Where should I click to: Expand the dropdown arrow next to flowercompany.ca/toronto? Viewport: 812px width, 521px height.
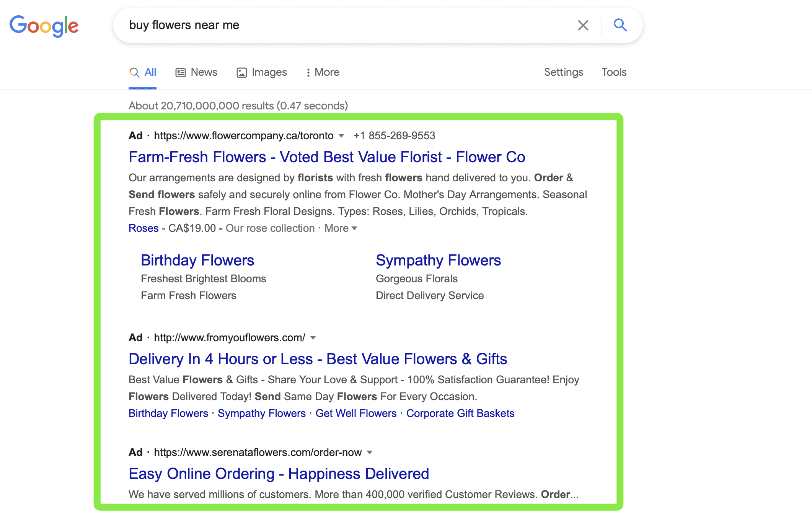pyautogui.click(x=341, y=136)
